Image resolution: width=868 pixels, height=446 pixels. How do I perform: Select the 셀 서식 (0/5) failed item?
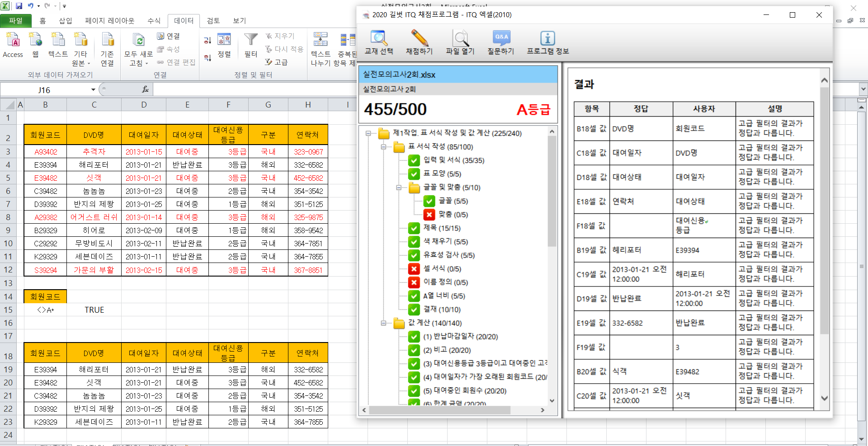click(x=442, y=269)
